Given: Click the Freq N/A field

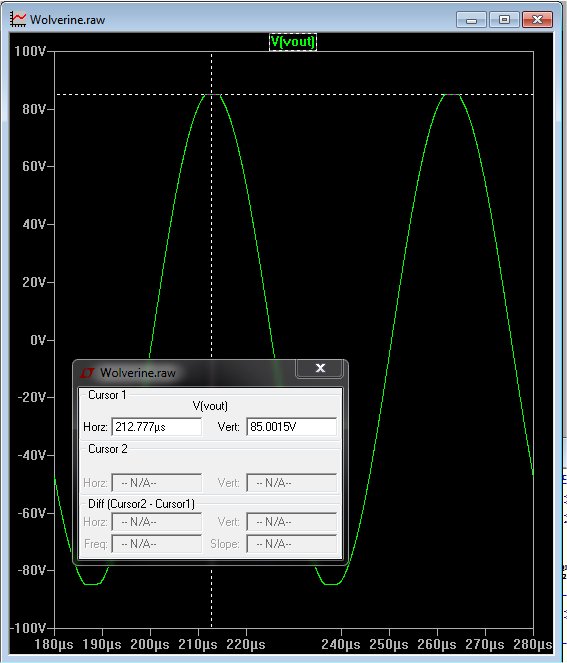Looking at the screenshot, I should tap(156, 544).
